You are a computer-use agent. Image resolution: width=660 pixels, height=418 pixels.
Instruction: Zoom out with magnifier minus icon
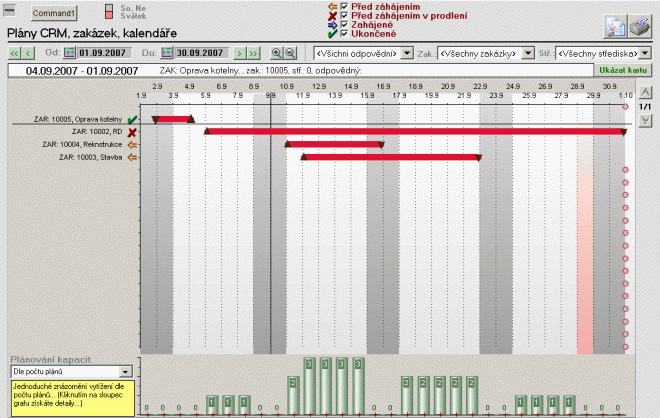click(x=290, y=53)
